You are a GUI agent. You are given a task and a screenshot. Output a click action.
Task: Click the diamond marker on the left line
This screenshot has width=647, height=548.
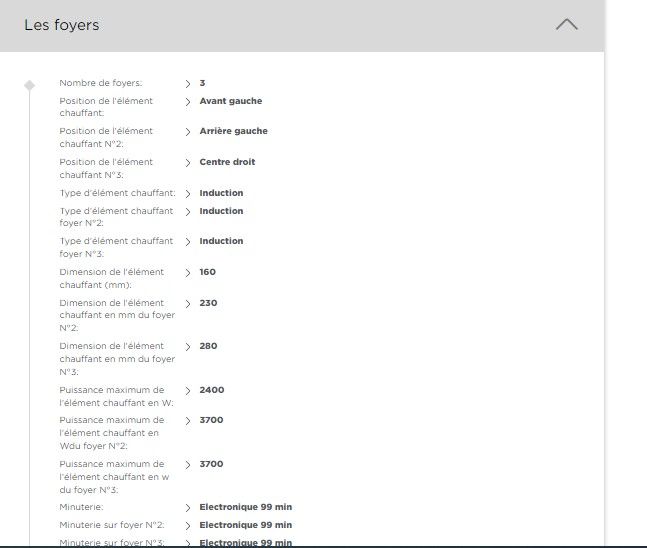pyautogui.click(x=30, y=86)
